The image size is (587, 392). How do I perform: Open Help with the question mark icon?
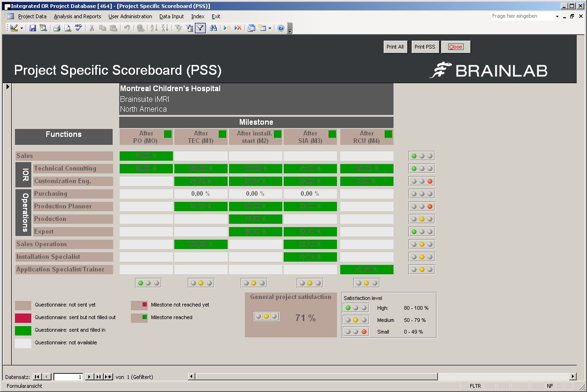281,28
